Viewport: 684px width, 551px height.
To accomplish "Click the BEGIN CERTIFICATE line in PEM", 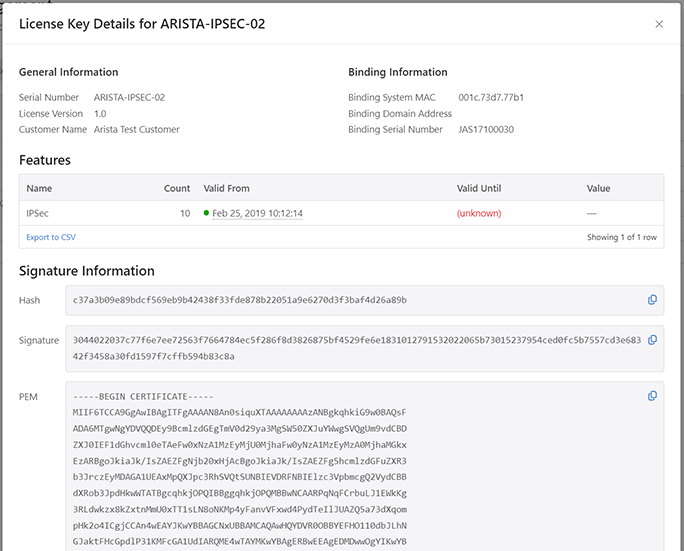I will (x=143, y=397).
